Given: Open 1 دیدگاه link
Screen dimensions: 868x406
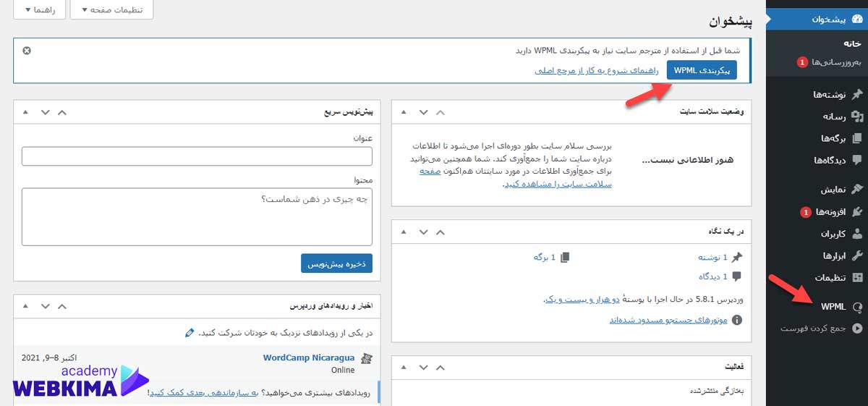Looking at the screenshot, I should click(712, 276).
